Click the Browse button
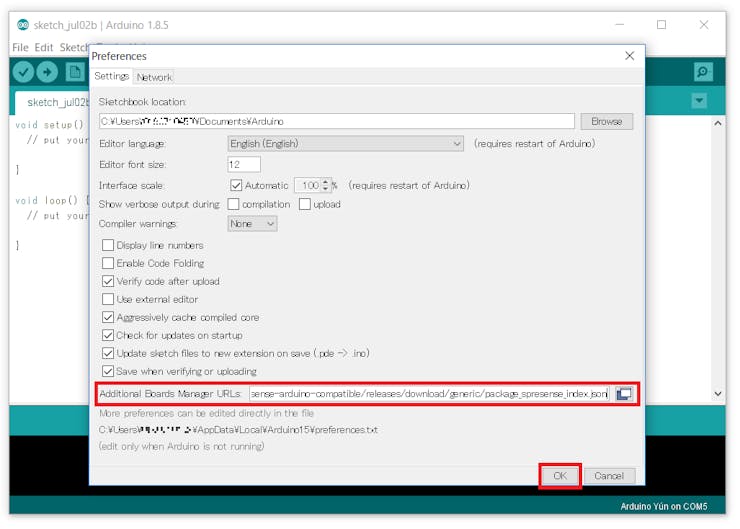This screenshot has height=529, width=740. [x=606, y=121]
